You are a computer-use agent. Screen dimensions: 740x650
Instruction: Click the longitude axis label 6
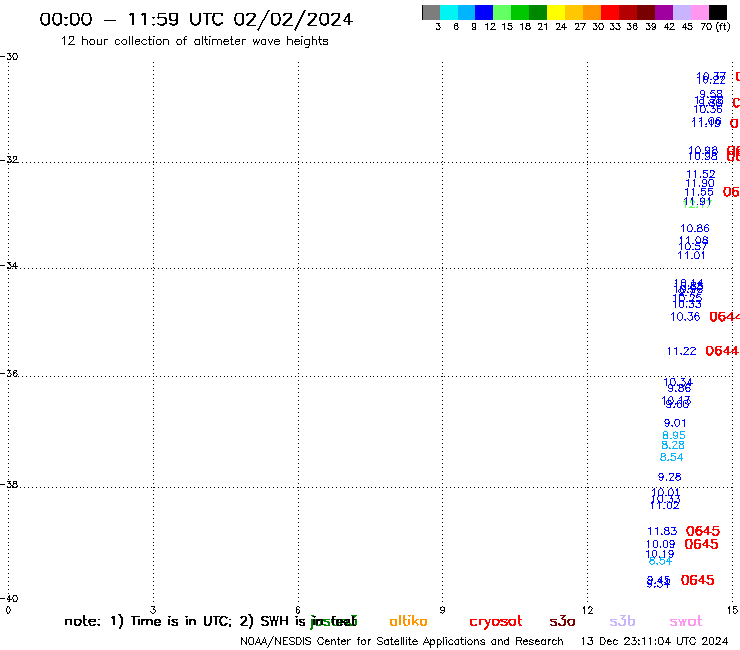click(298, 610)
